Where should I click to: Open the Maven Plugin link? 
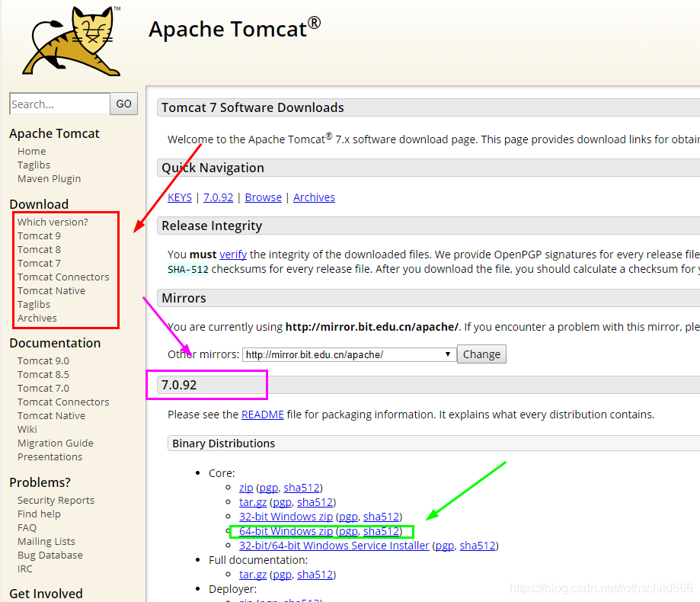(x=49, y=178)
